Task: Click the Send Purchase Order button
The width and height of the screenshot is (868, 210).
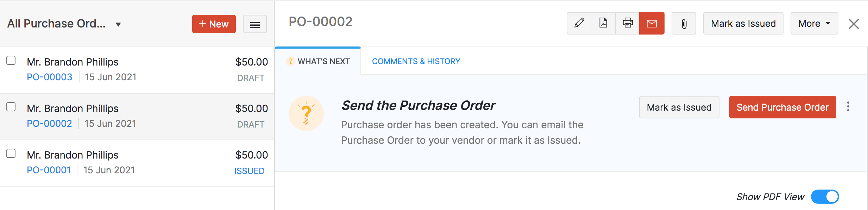Action: [x=782, y=107]
